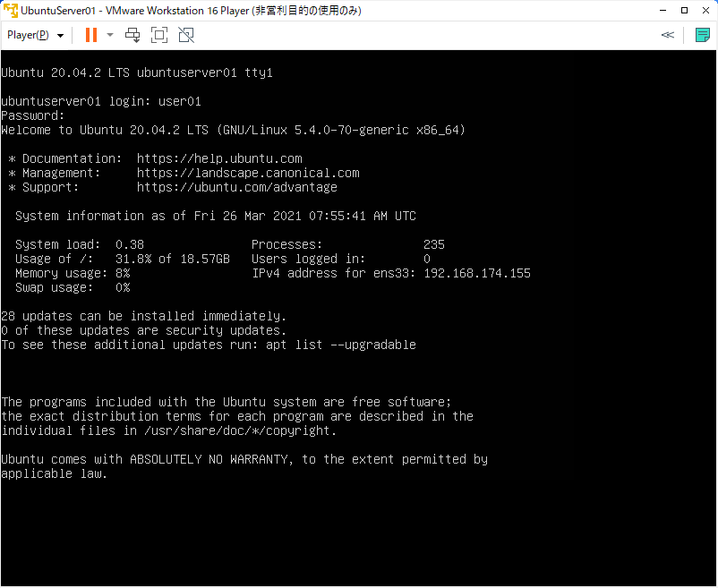Screen dimensions: 718x588
Task: Click the landscape.canonical.com management URL
Action: (x=248, y=173)
